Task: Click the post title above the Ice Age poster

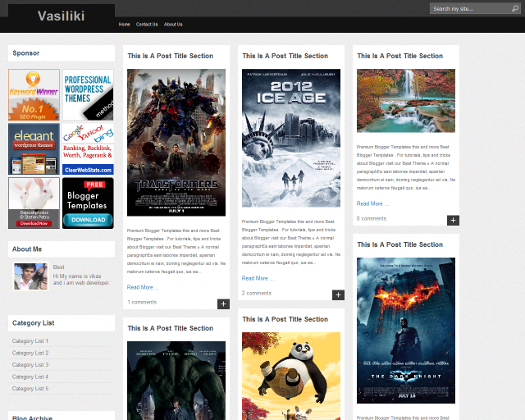Action: (285, 56)
